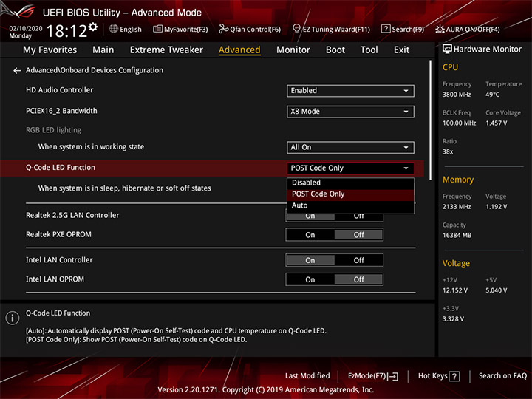Select the HD Audio Controller label

pos(59,90)
